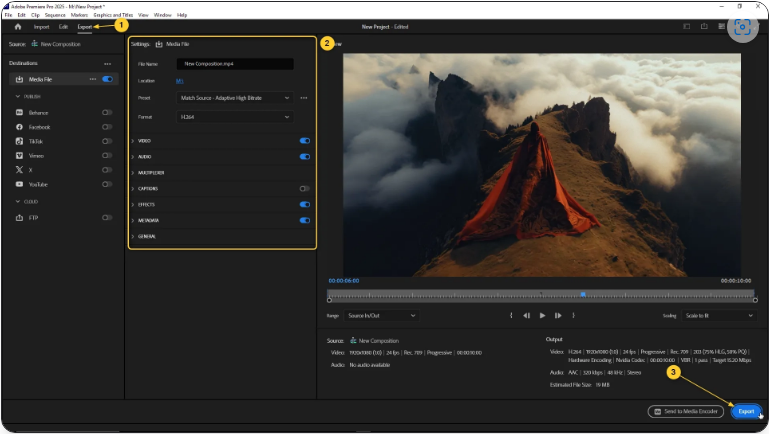The width and height of the screenshot is (769, 434).
Task: Toggle the Video export switch
Action: (305, 141)
